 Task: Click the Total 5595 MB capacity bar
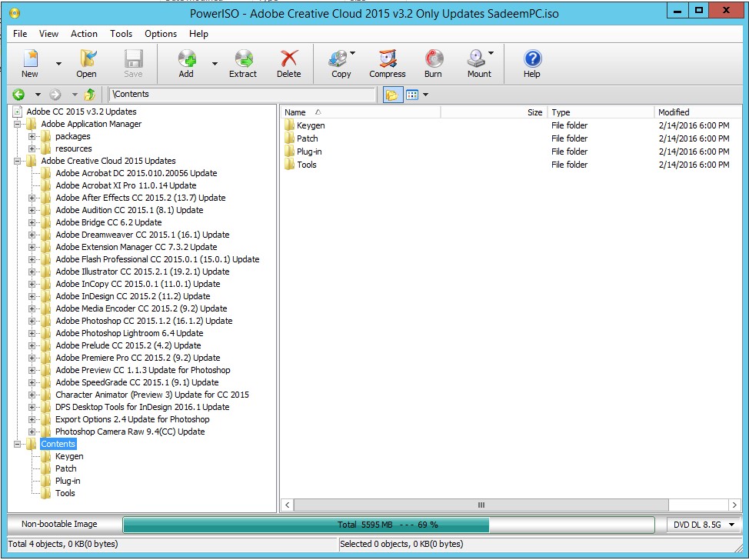(x=388, y=525)
